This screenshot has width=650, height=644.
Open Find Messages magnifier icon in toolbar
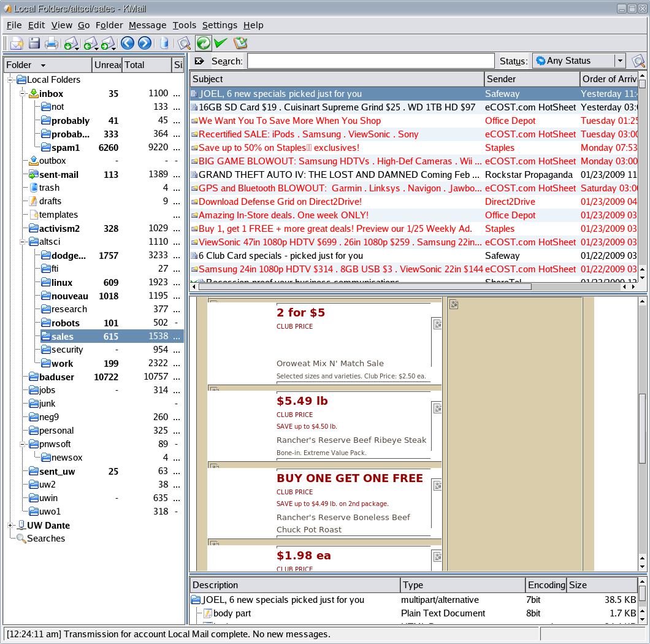(183, 43)
